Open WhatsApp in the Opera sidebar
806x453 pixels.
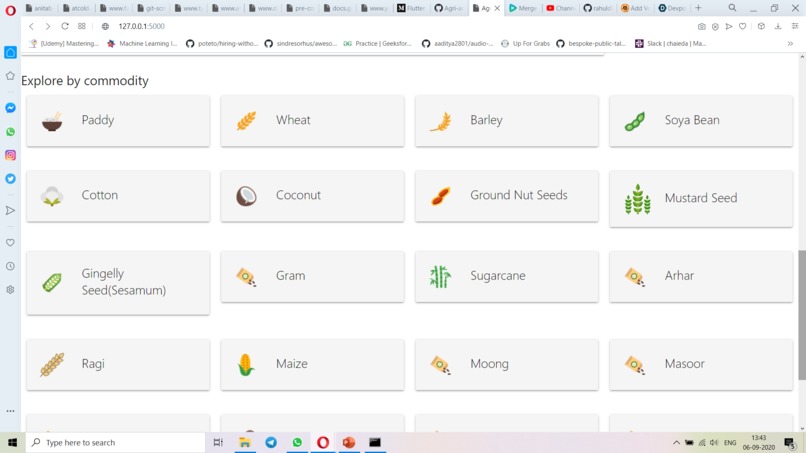(10, 132)
